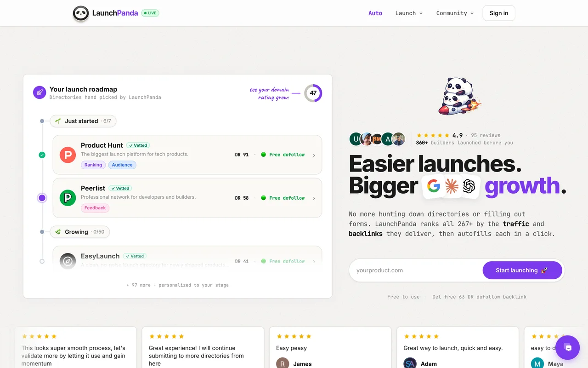Image resolution: width=588 pixels, height=368 pixels.
Task: Click the LaunchPanda brand name link
Action: point(115,13)
